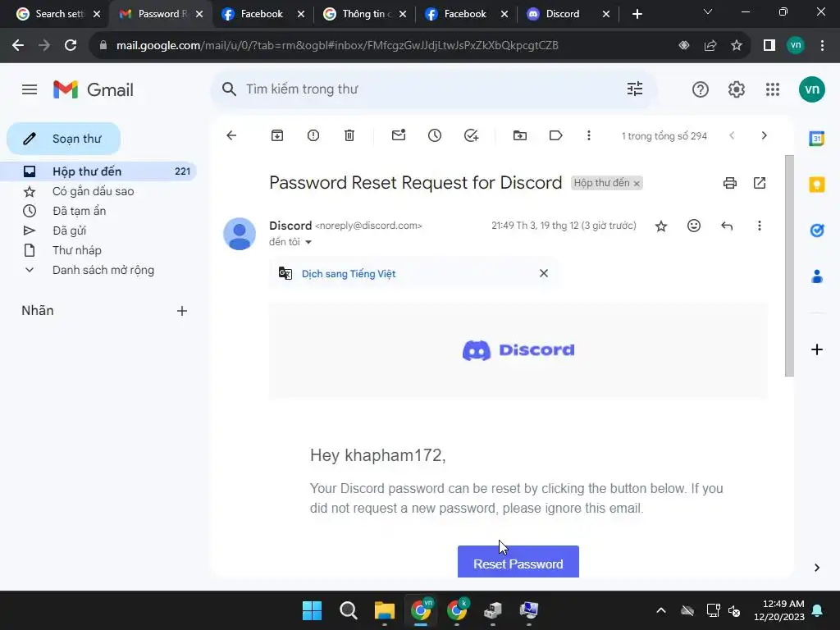Share this page from the address bar
Image resolution: width=840 pixels, height=630 pixels.
(x=710, y=46)
